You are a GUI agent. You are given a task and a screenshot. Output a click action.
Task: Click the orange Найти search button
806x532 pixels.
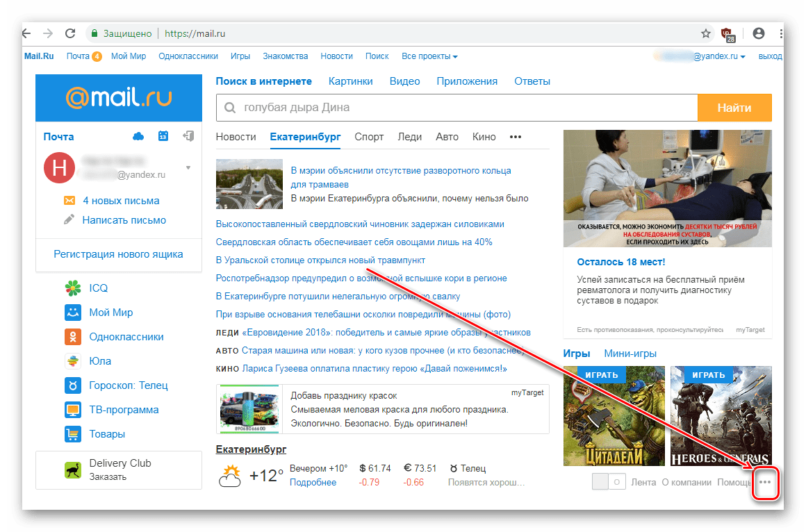[x=734, y=108]
